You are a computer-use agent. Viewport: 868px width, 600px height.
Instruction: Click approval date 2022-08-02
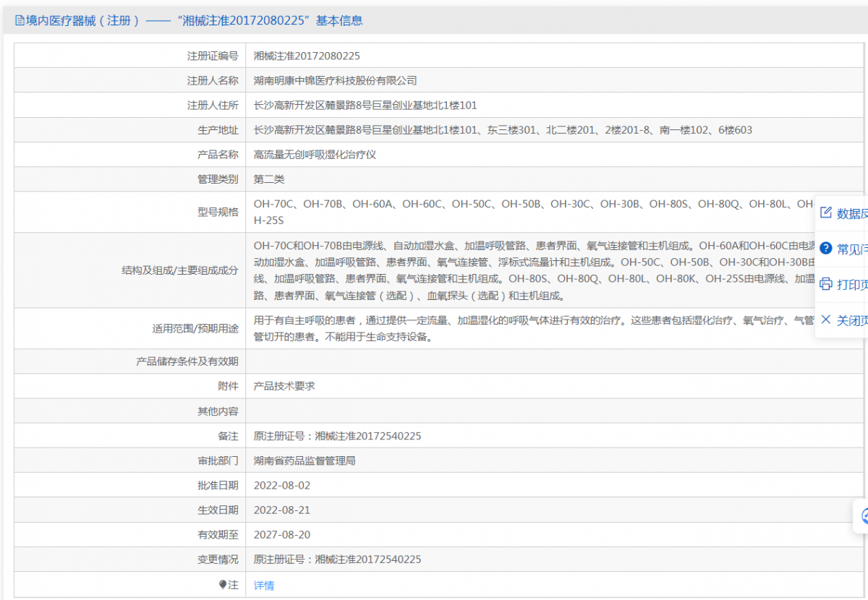[x=282, y=485]
